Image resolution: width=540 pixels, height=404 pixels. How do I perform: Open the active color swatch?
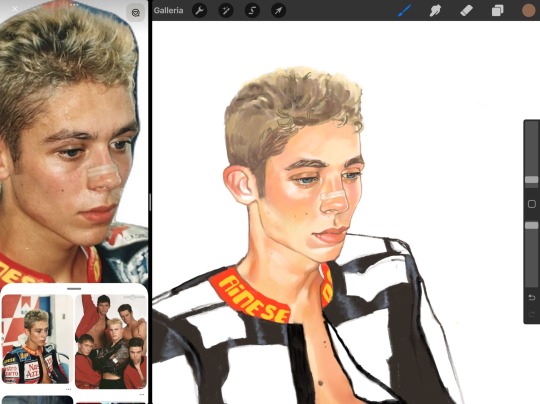pyautogui.click(x=529, y=11)
